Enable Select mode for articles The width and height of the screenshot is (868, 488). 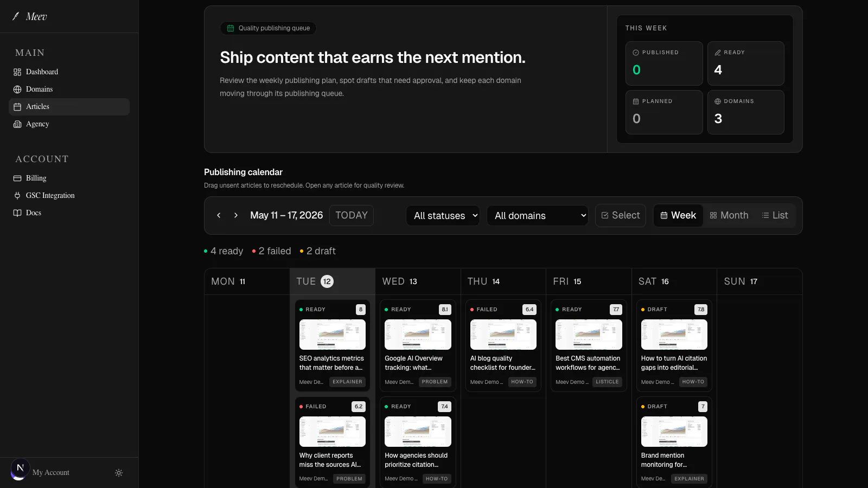621,215
